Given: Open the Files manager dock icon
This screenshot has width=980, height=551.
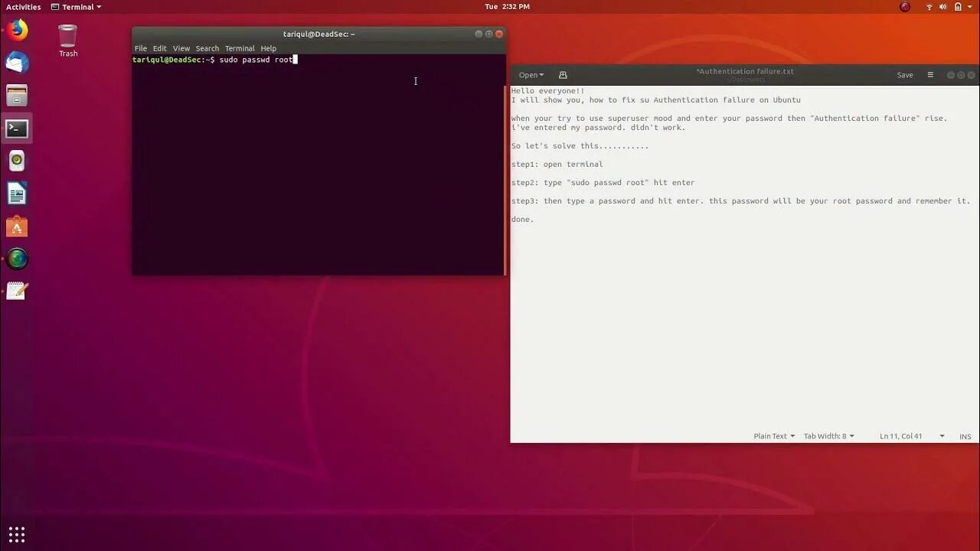Looking at the screenshot, I should [17, 96].
